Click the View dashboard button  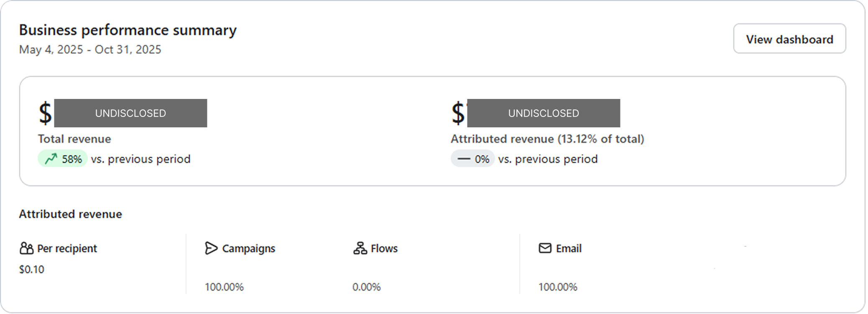point(789,38)
